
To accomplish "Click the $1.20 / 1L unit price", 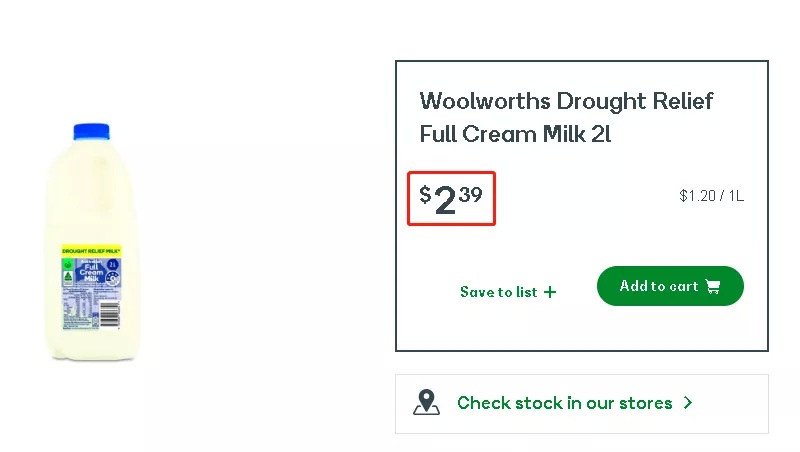I will [x=711, y=196].
